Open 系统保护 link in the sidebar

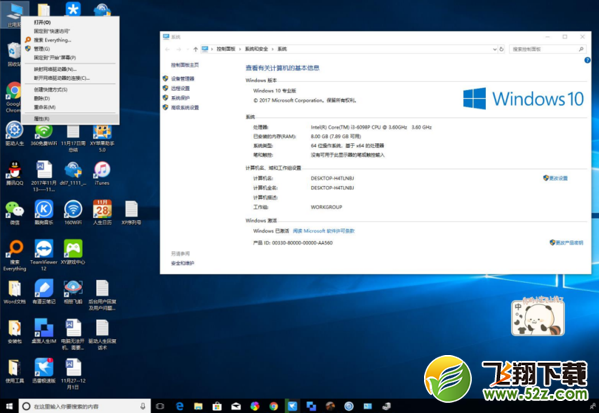click(180, 98)
